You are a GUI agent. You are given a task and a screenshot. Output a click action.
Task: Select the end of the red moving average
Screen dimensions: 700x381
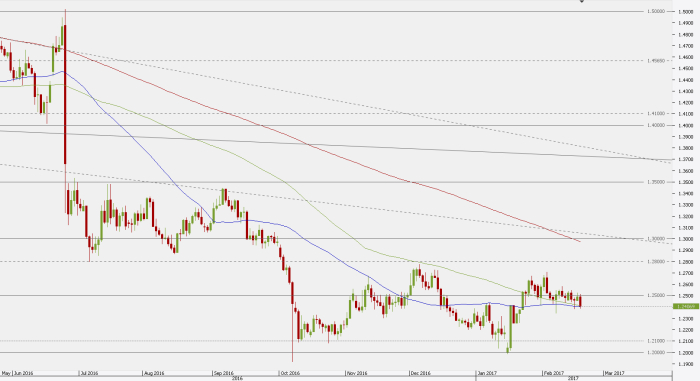pyautogui.click(x=579, y=241)
